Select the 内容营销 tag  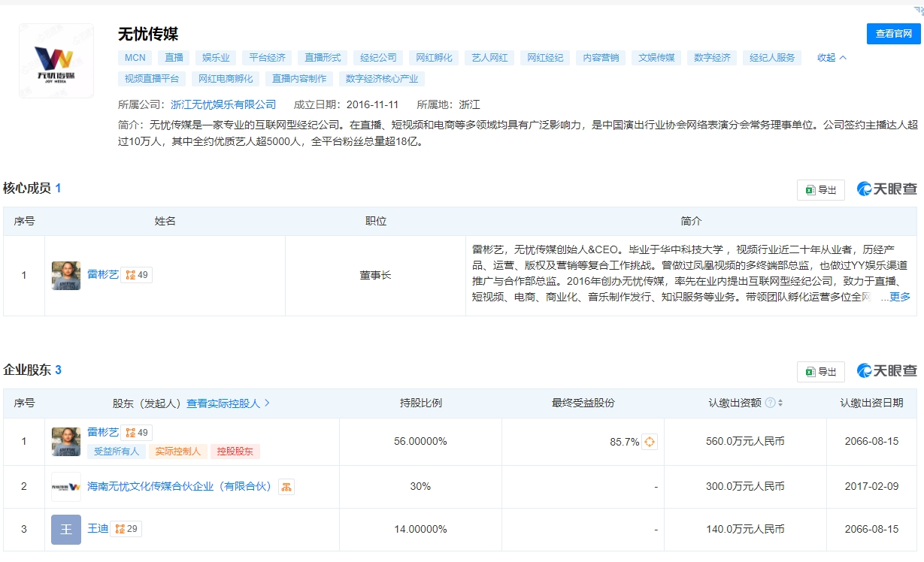pos(601,58)
